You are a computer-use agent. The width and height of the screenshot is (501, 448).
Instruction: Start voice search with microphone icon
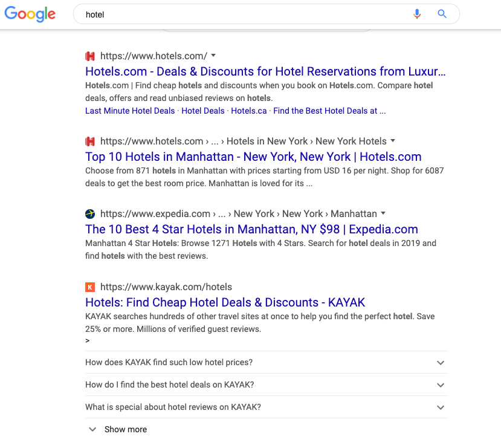click(x=416, y=14)
